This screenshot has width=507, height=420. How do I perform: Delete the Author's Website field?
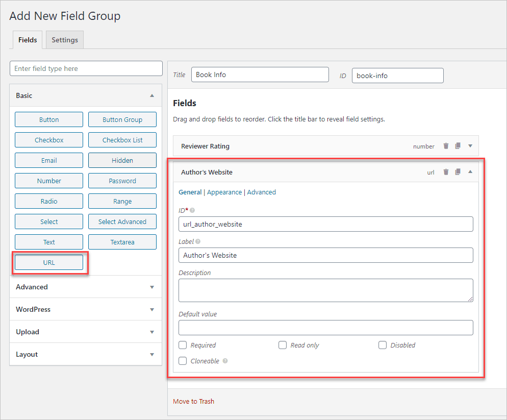pyautogui.click(x=446, y=172)
